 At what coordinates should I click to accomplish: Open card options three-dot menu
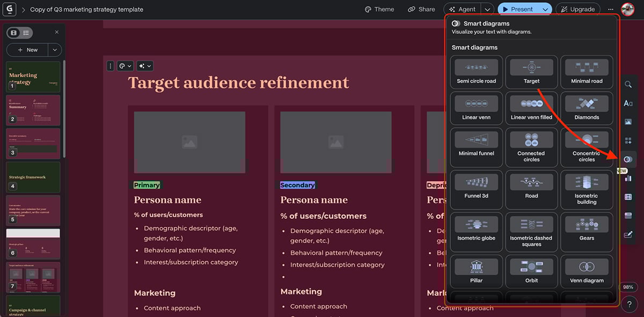point(111,66)
